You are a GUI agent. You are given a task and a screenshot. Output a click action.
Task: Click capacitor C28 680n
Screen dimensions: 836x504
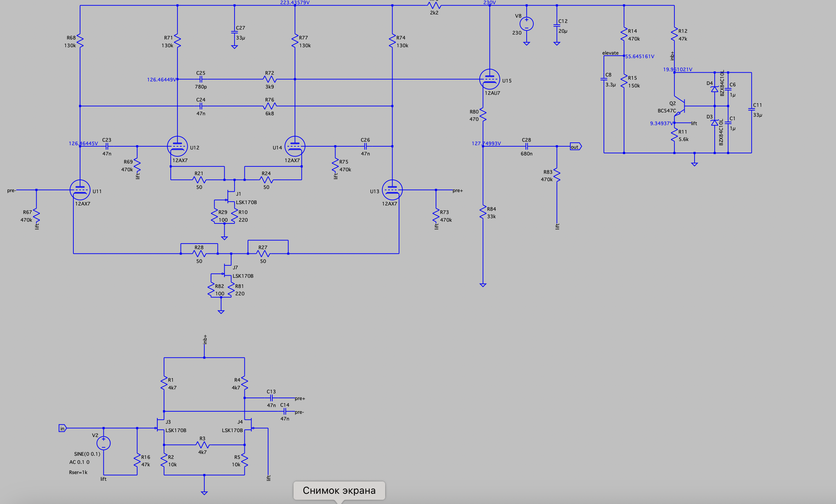pos(526,146)
